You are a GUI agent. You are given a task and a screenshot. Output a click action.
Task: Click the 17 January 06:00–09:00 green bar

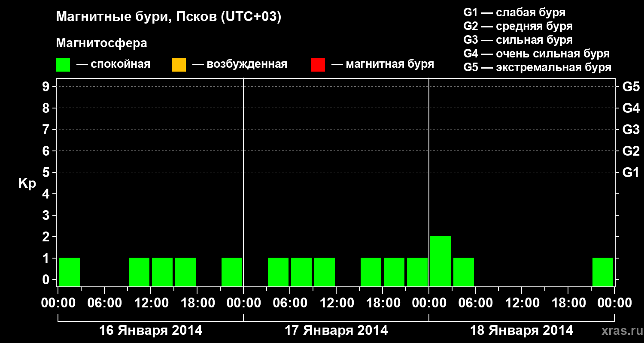click(301, 272)
